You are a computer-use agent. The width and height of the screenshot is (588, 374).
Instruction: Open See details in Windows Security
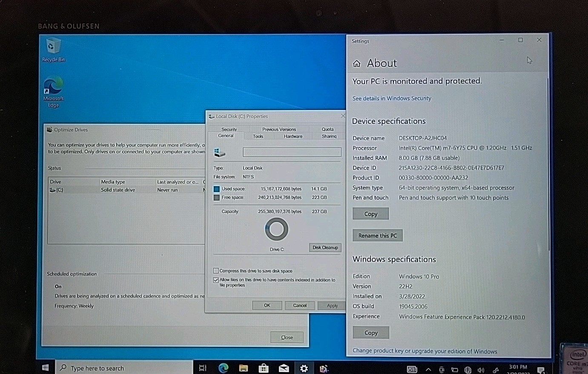click(392, 98)
